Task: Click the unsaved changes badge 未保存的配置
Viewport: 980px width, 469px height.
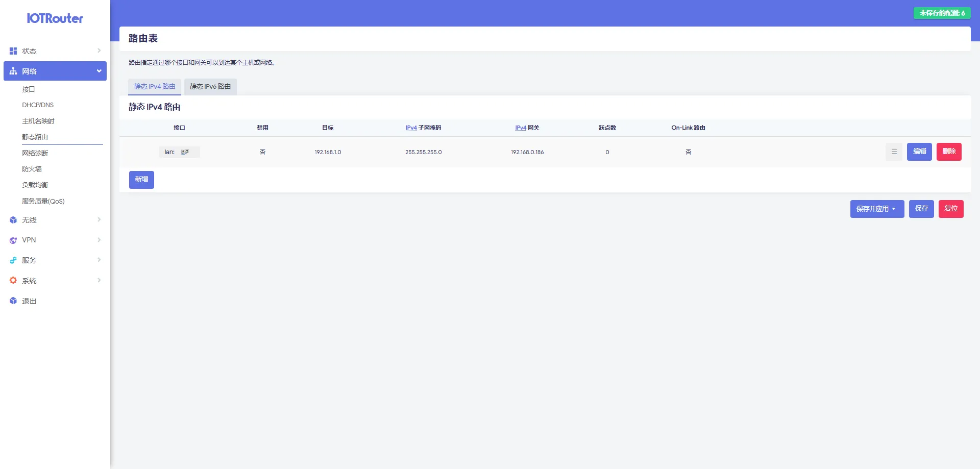Action: coord(942,13)
